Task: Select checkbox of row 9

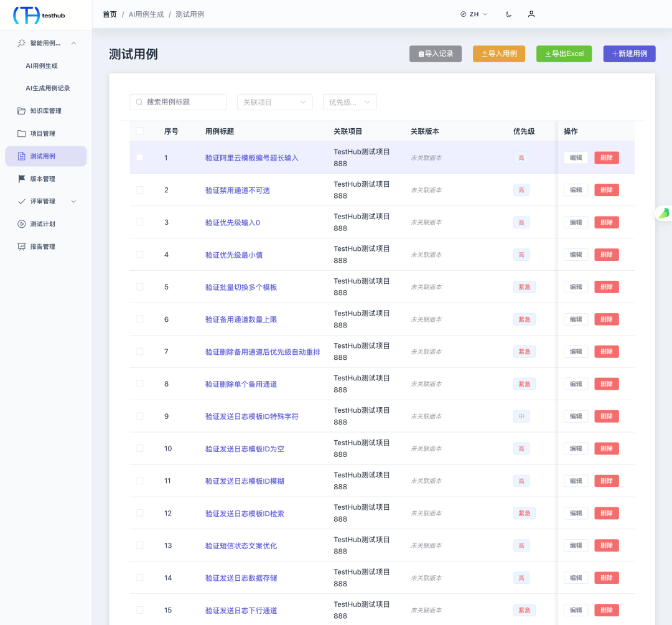Action: pos(140,416)
